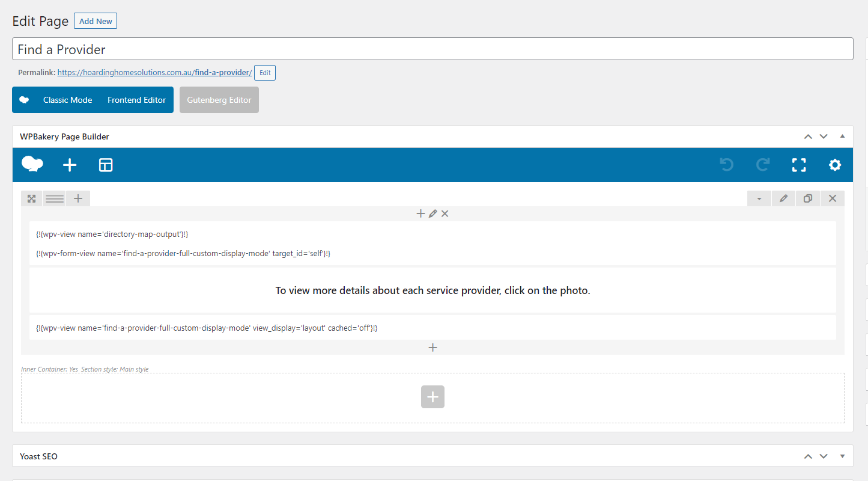Prepend element to column plus icon
Viewport: 868px width, 481px height.
click(x=420, y=213)
